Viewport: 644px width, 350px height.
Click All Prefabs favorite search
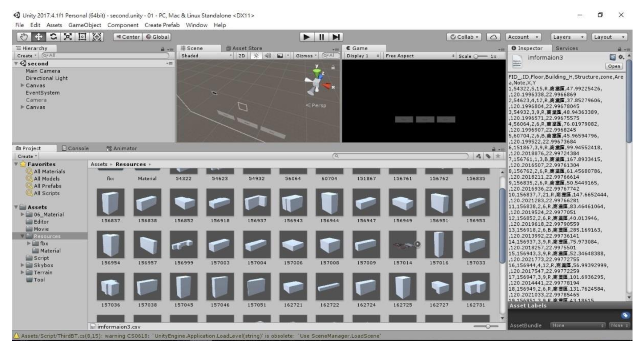47,186
